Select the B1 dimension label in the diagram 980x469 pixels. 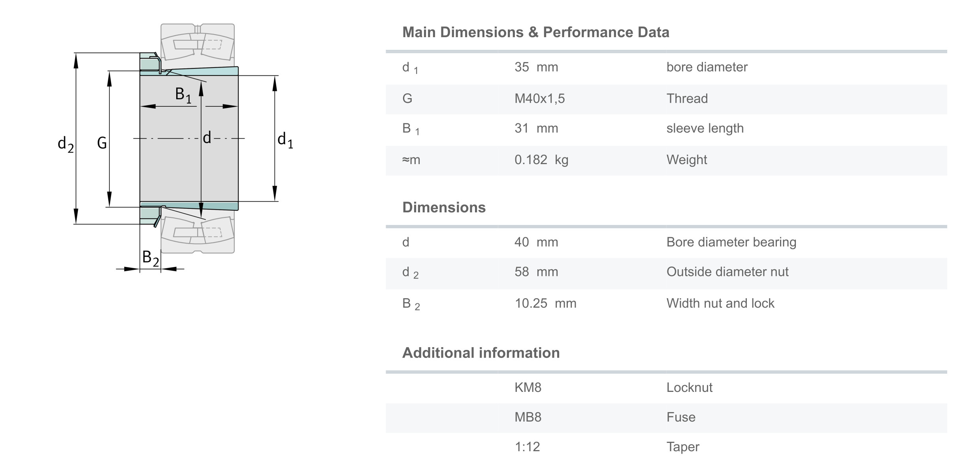tap(183, 95)
